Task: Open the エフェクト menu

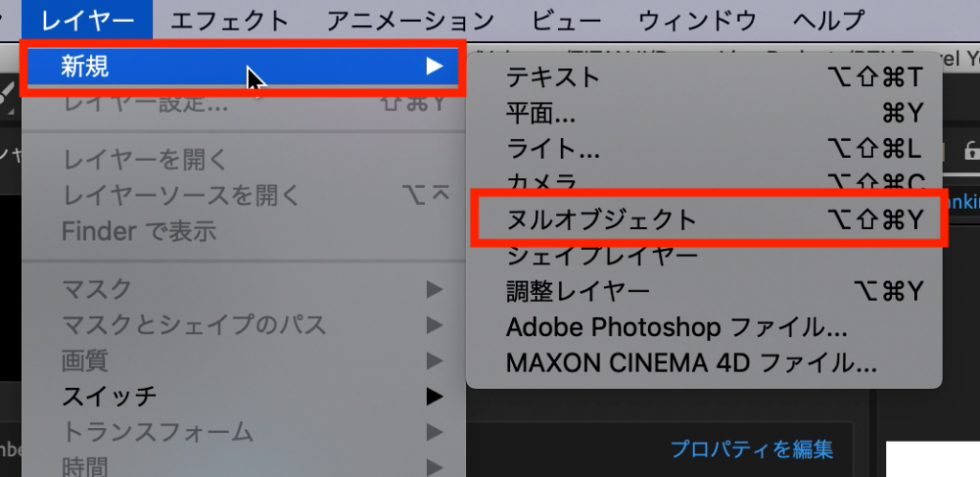Action: pyautogui.click(x=229, y=20)
